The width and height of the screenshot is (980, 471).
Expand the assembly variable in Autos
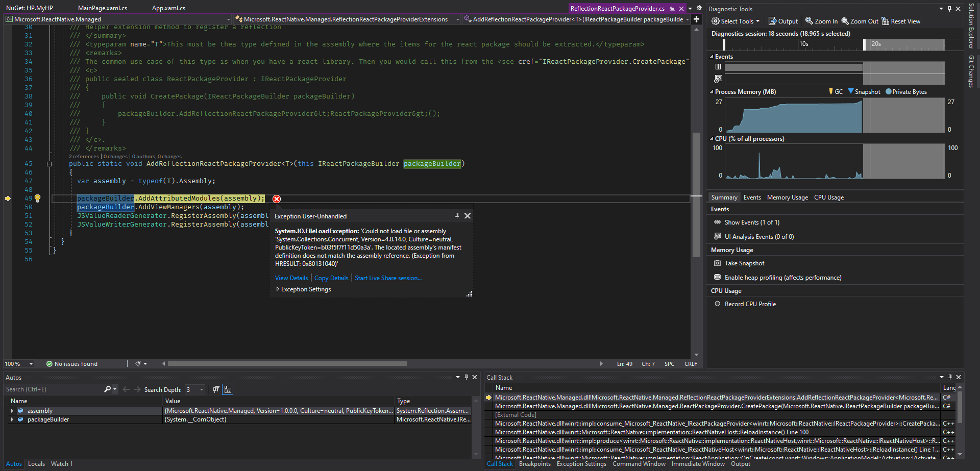tap(12, 410)
